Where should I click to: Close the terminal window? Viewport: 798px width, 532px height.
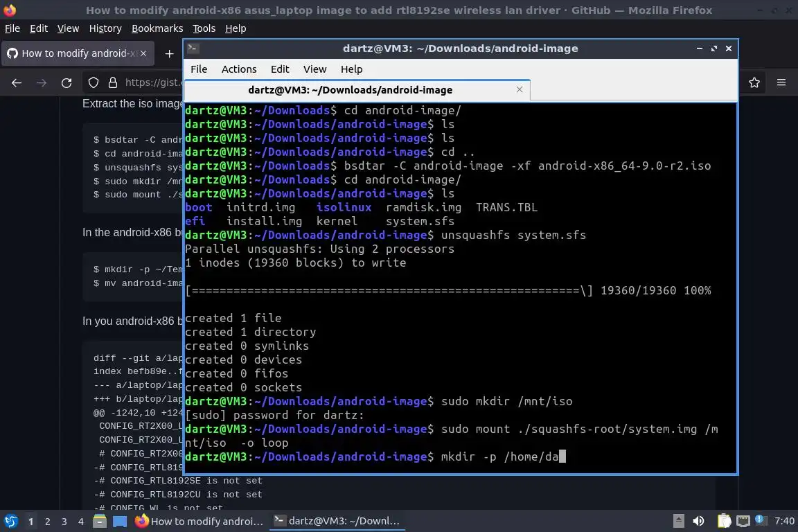[729, 48]
